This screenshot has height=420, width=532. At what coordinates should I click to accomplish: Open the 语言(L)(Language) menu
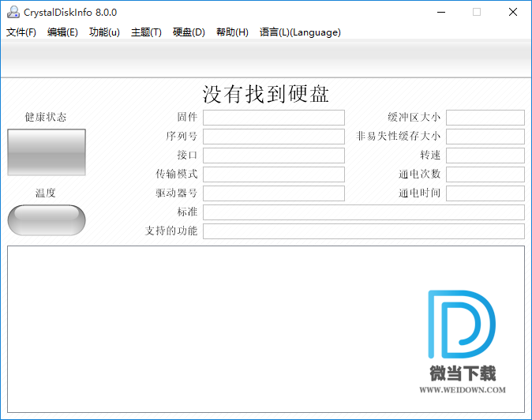tap(300, 32)
